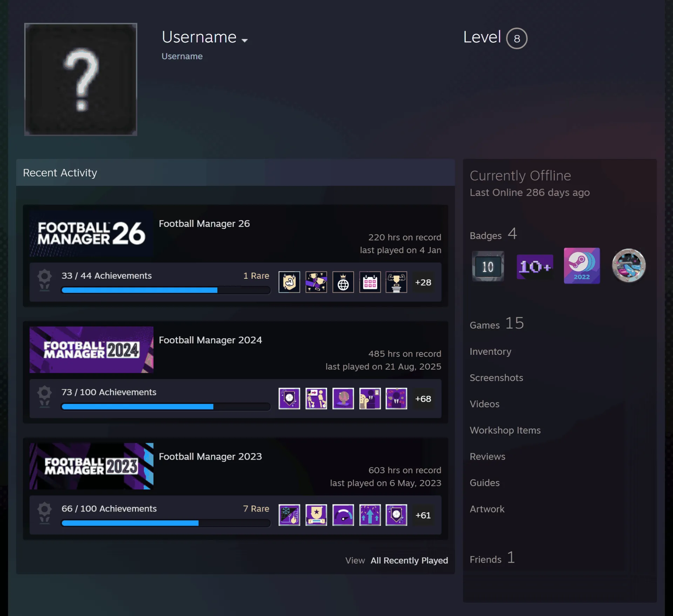Open the round metallic badge icon
673x616 pixels.
click(x=628, y=266)
